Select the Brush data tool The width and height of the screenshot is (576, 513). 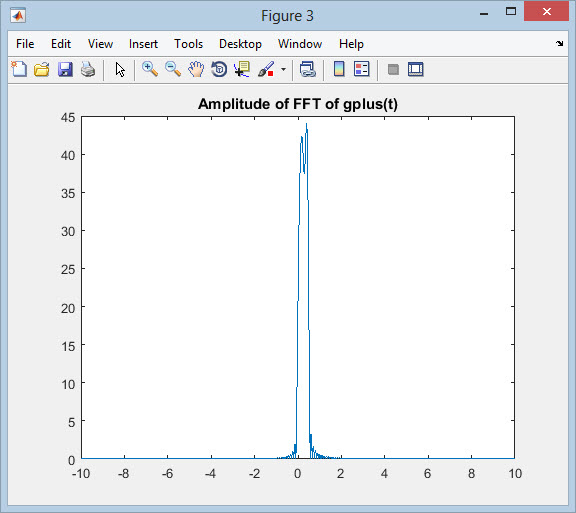pyautogui.click(x=266, y=69)
